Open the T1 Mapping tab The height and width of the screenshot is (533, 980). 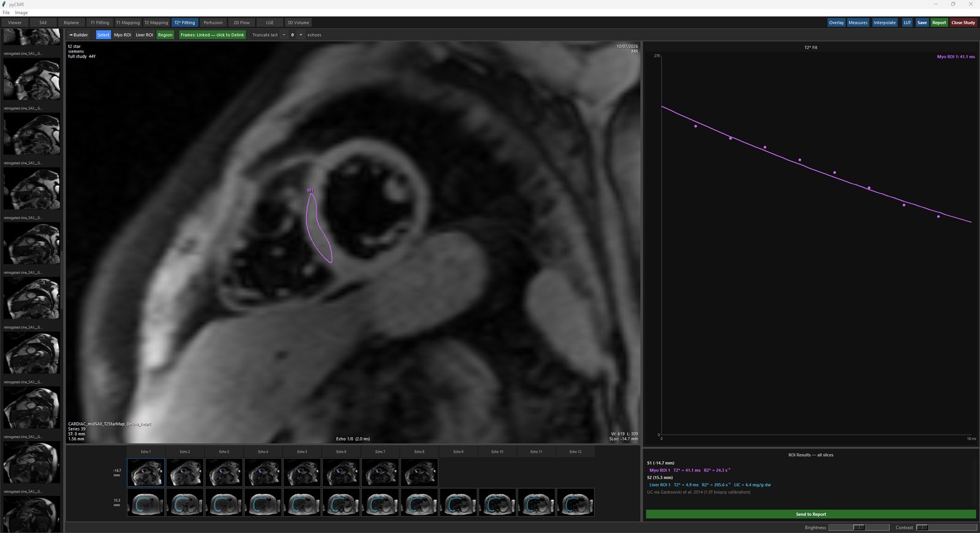(x=128, y=23)
